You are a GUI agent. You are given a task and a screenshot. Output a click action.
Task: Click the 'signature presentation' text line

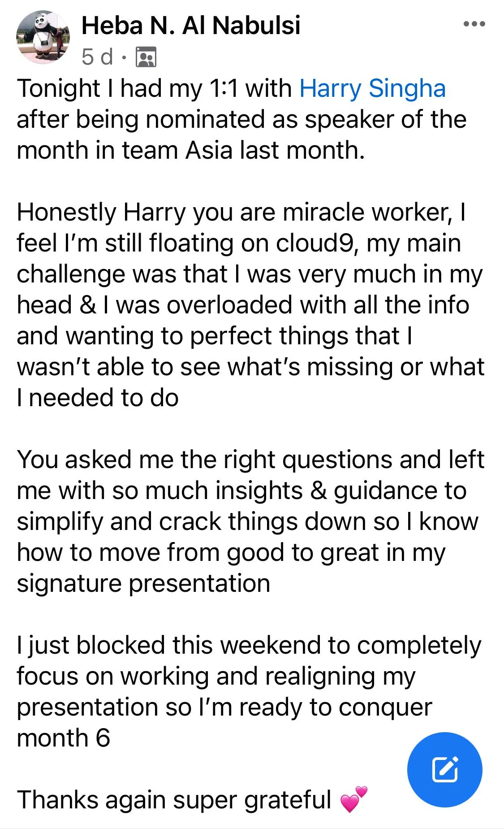click(x=143, y=584)
